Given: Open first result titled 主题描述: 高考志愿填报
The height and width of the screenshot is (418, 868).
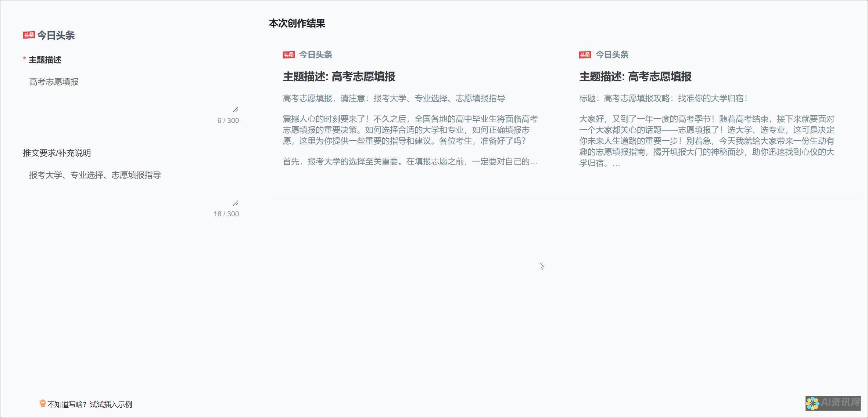Looking at the screenshot, I should [x=339, y=77].
